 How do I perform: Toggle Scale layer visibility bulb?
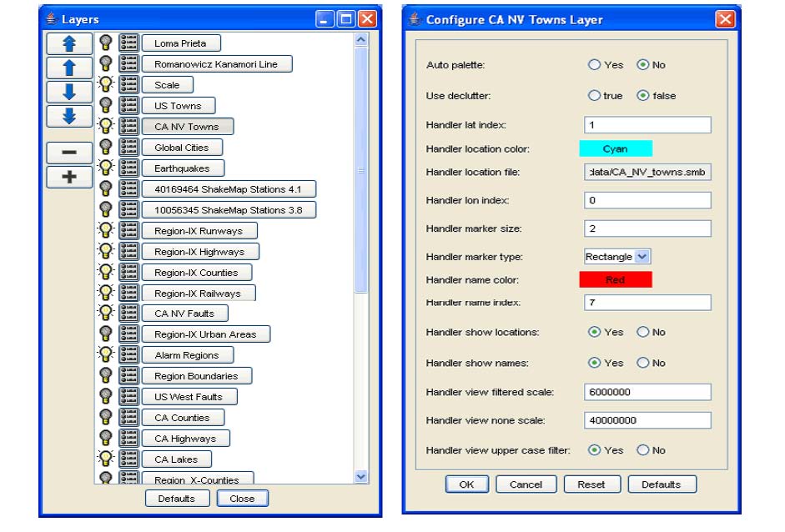(106, 84)
